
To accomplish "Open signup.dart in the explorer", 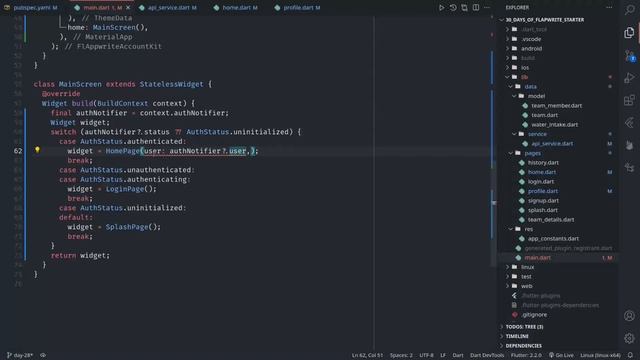I will point(543,200).
